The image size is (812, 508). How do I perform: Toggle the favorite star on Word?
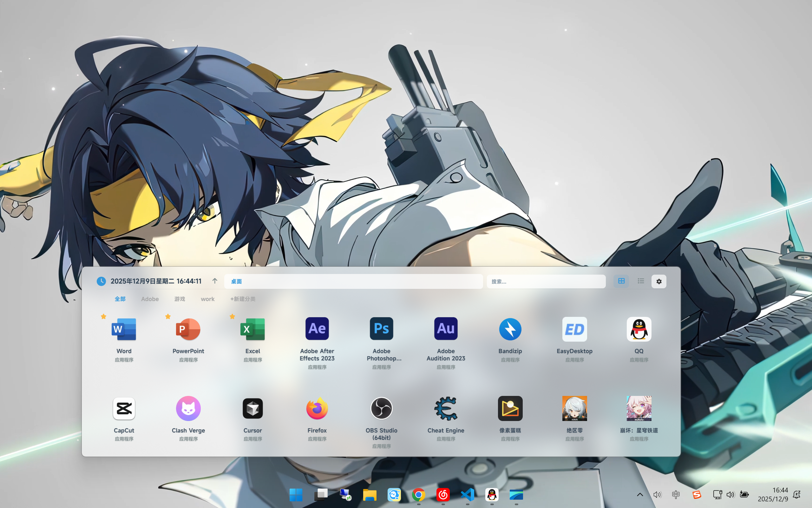[x=104, y=317]
